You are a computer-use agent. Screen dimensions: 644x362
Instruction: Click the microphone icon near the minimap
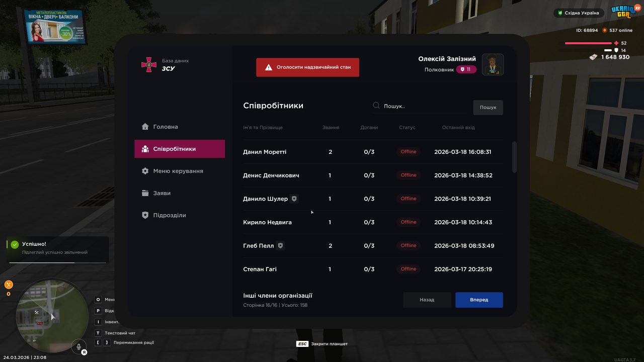pos(78,346)
